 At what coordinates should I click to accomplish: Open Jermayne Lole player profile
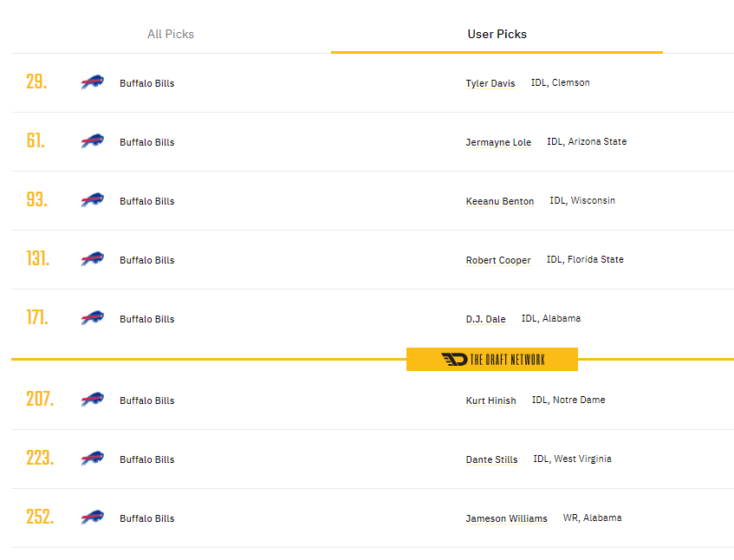point(498,142)
